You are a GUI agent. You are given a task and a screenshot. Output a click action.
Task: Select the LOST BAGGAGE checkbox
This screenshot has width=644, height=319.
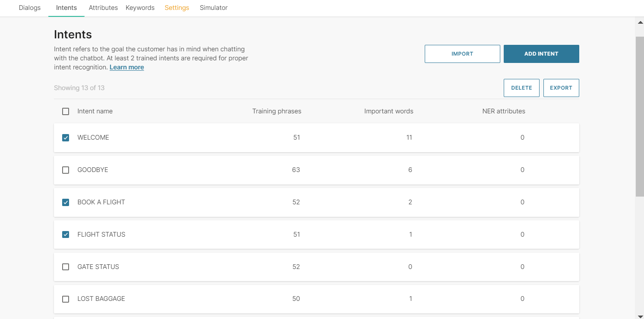66,299
